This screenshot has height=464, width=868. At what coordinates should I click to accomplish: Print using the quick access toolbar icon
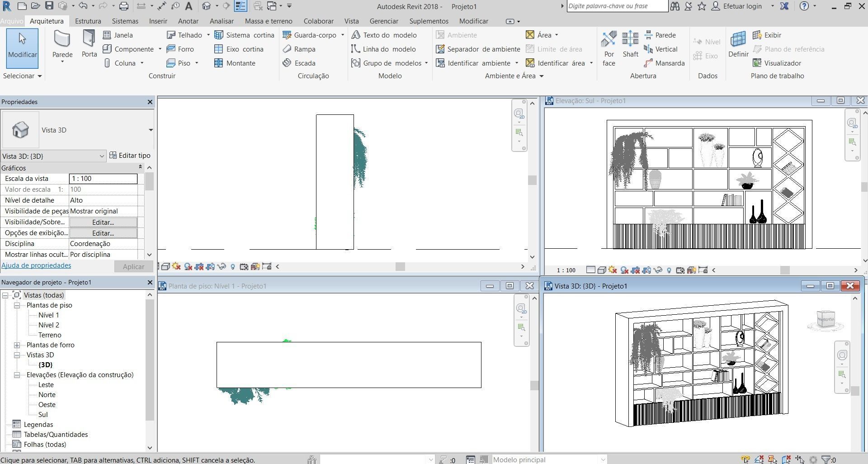123,6
